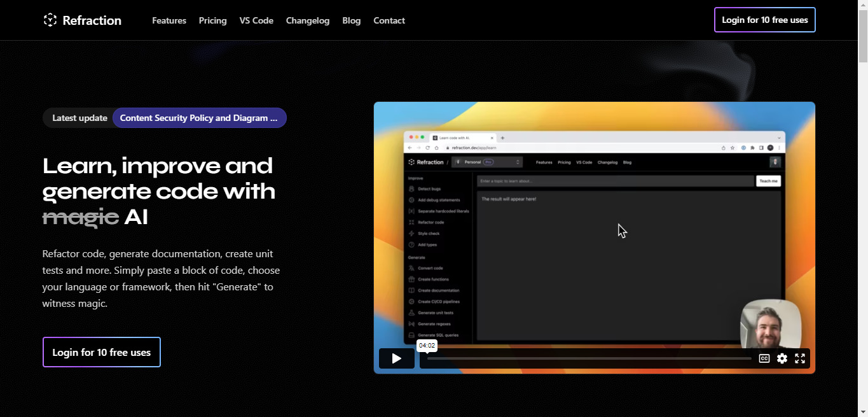
Task: Click the Latest update label
Action: point(79,118)
